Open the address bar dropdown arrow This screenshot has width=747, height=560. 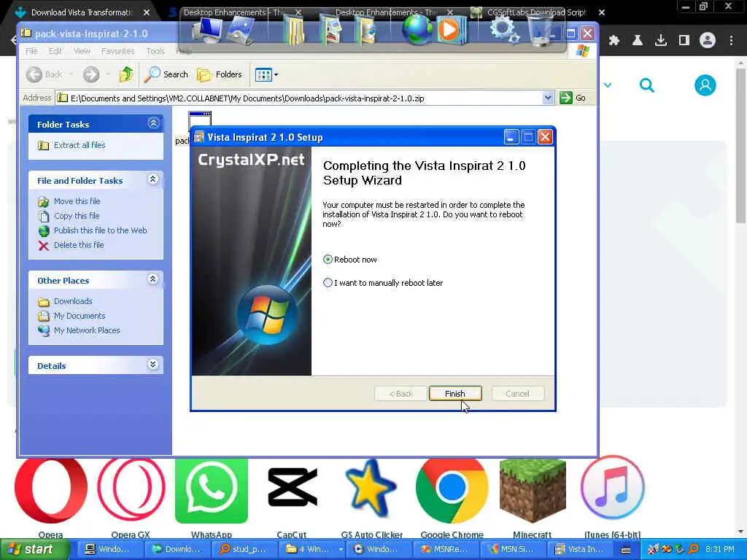tap(548, 98)
